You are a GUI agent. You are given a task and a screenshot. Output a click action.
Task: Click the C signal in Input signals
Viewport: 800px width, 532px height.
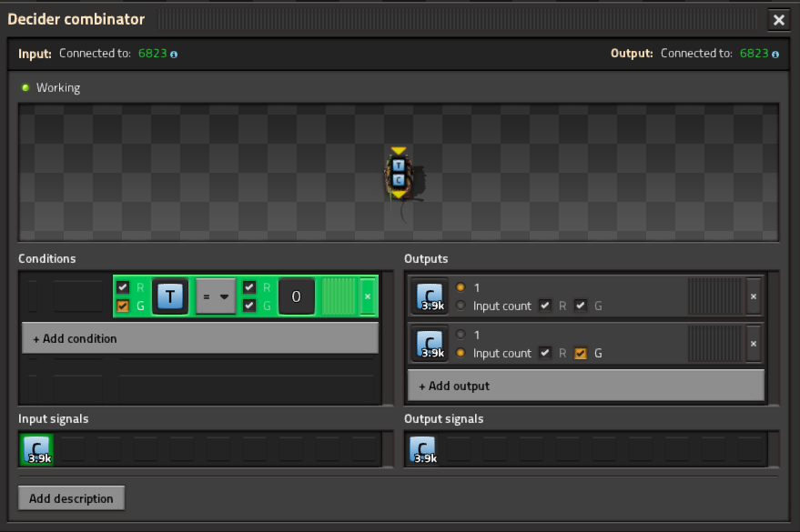pyautogui.click(x=36, y=449)
